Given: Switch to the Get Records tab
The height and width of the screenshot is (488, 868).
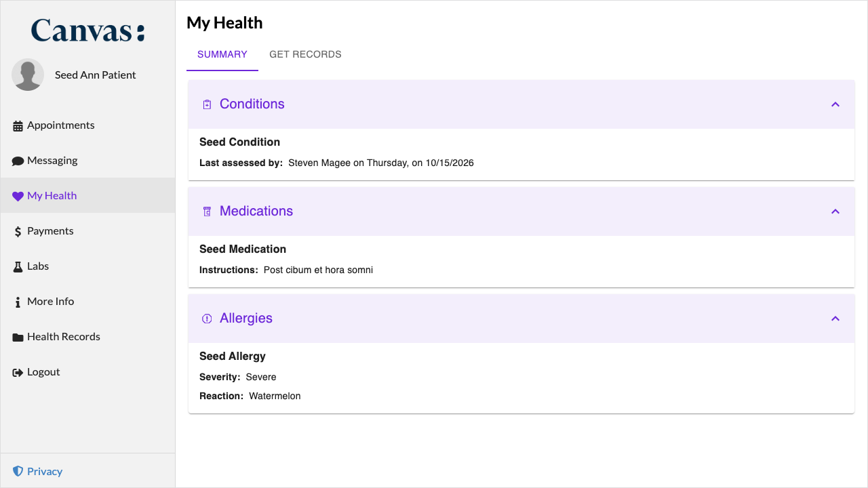Looking at the screenshot, I should [305, 54].
